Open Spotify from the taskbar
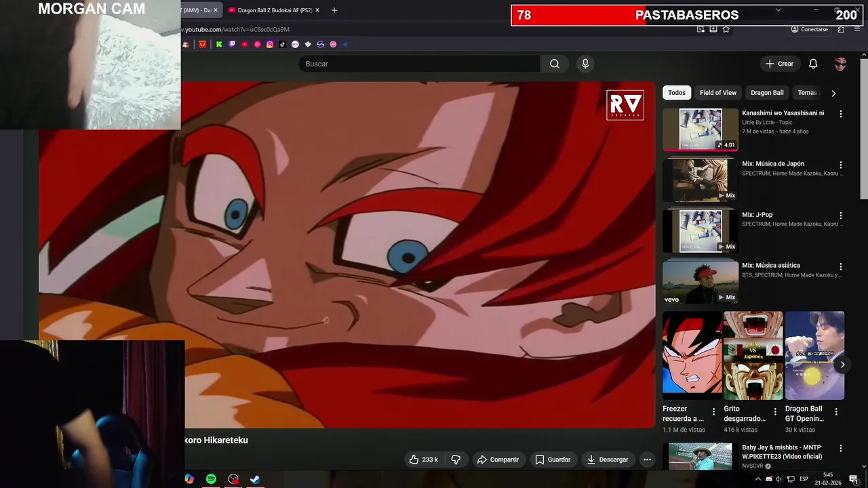This screenshot has height=488, width=868. [211, 479]
